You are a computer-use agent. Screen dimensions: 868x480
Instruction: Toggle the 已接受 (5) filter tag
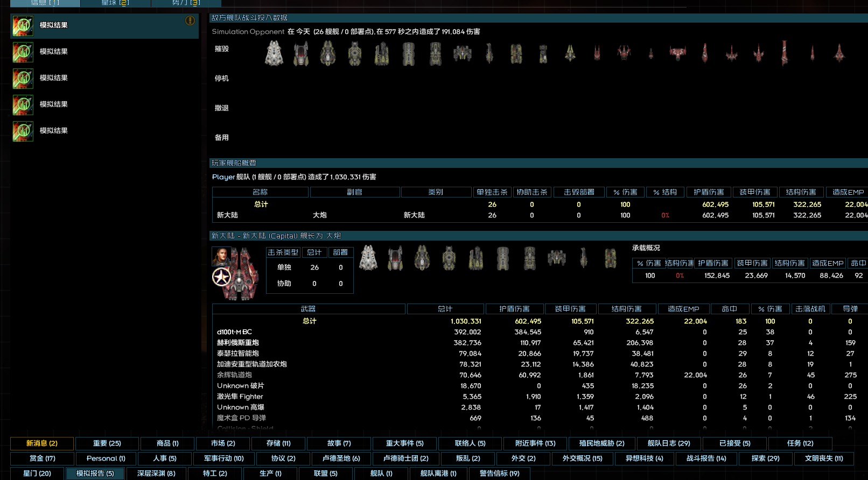point(735,443)
